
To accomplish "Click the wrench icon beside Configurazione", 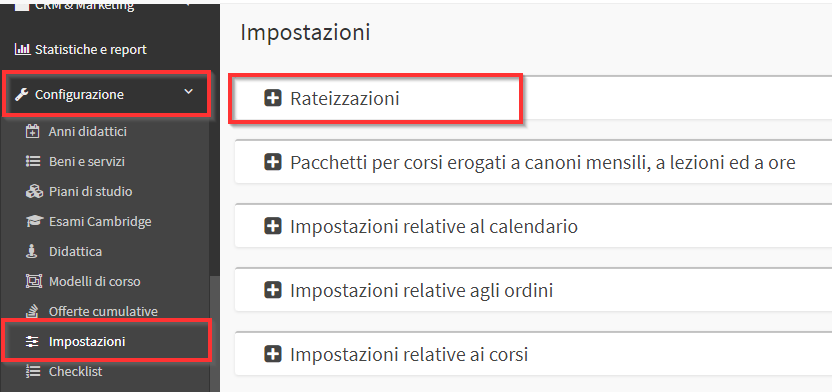I will (x=21, y=95).
